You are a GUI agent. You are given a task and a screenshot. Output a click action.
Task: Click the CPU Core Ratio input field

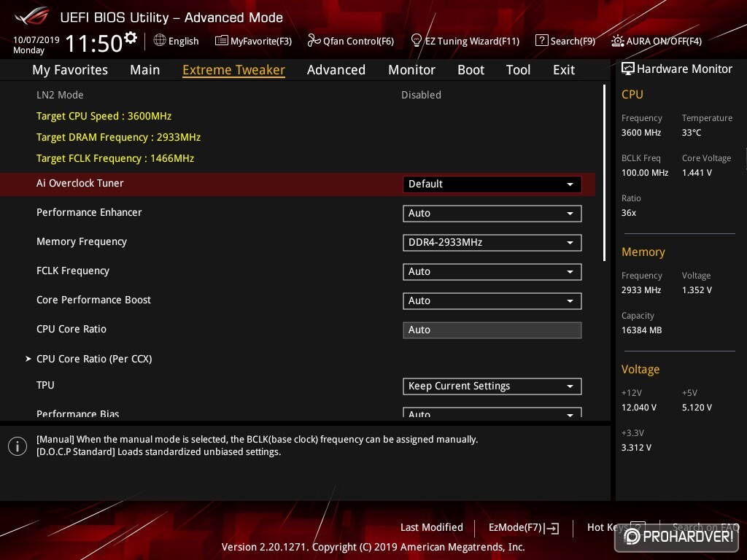[492, 330]
